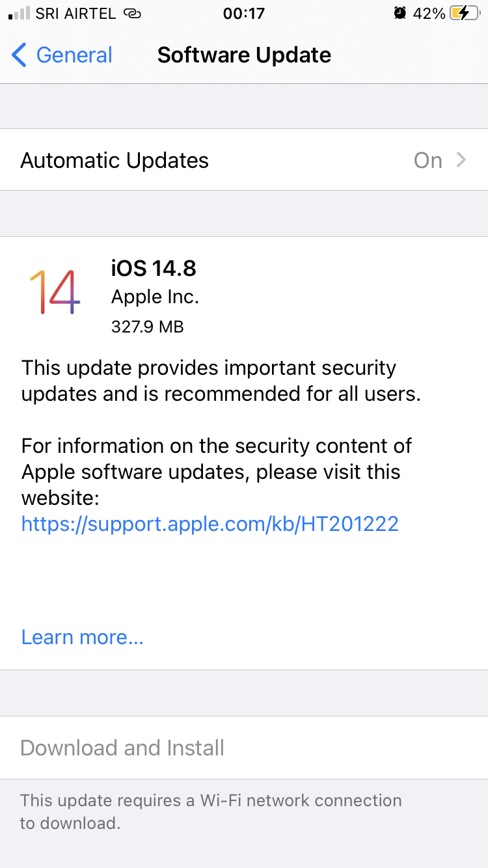488x868 pixels.
Task: Enable update download over Wi-Fi note
Action: tap(210, 811)
